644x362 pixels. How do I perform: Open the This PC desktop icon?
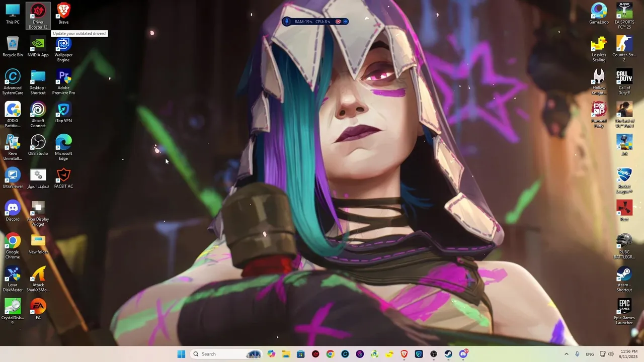[x=13, y=14]
